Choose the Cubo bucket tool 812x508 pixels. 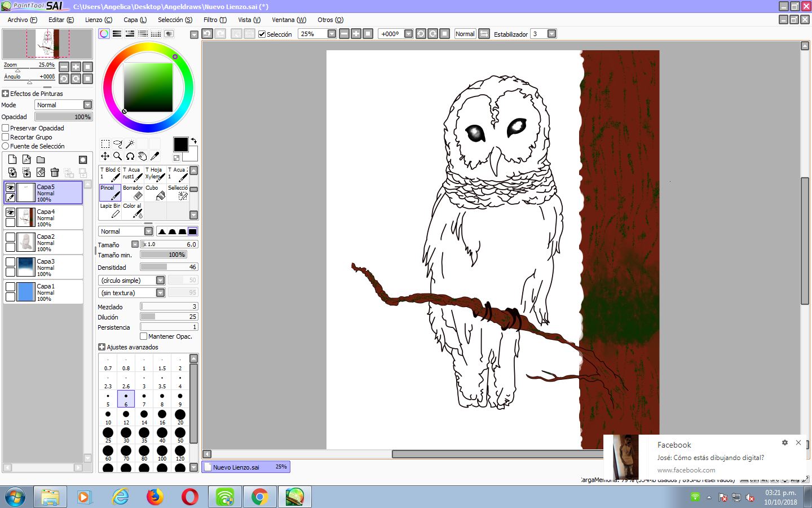(155, 192)
